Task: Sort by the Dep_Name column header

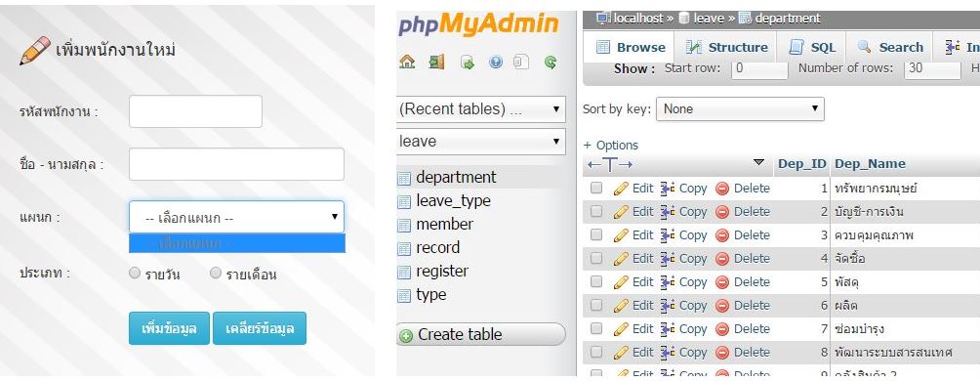Action: [x=870, y=164]
